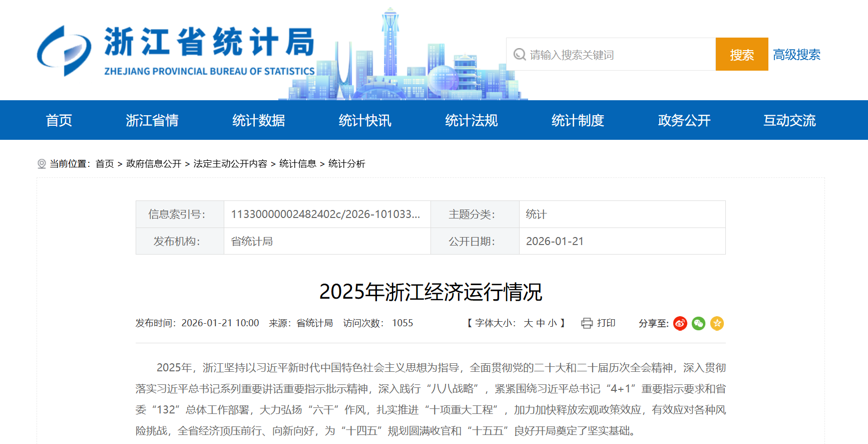Image resolution: width=868 pixels, height=444 pixels.
Task: Go to 首页 in the breadcrumb
Action: [x=105, y=164]
